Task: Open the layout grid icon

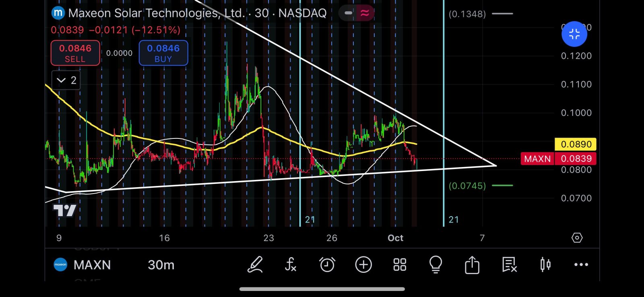Action: (400, 265)
